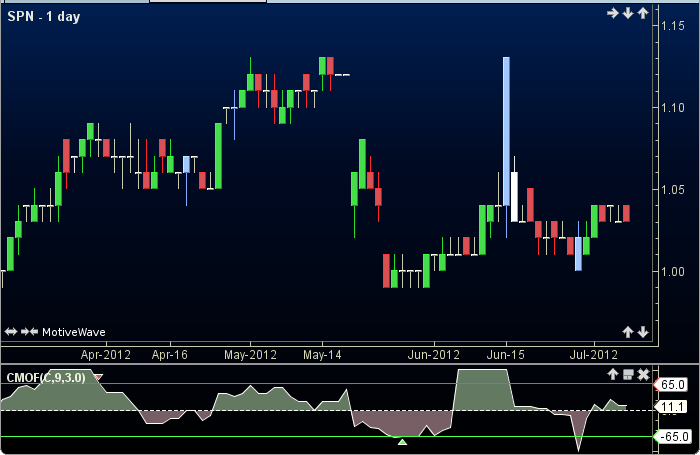Select the tall light-blue candle near Jun-15
The height and width of the screenshot is (455, 700).
point(506,131)
